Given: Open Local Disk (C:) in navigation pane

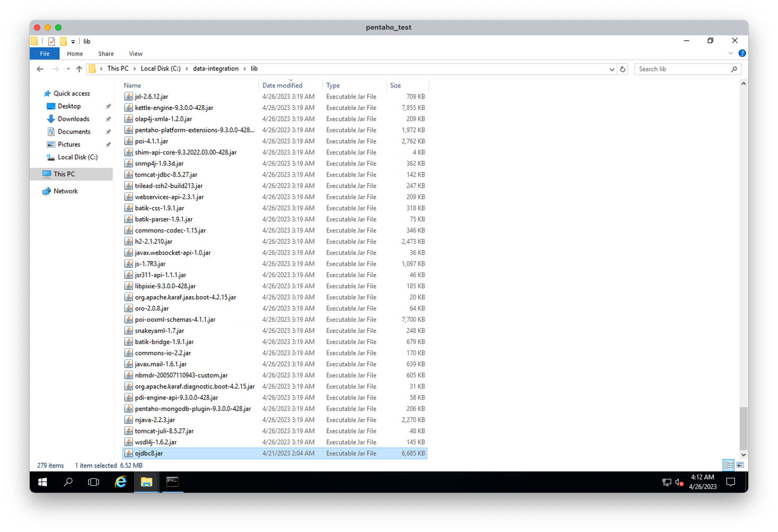Looking at the screenshot, I should (77, 157).
